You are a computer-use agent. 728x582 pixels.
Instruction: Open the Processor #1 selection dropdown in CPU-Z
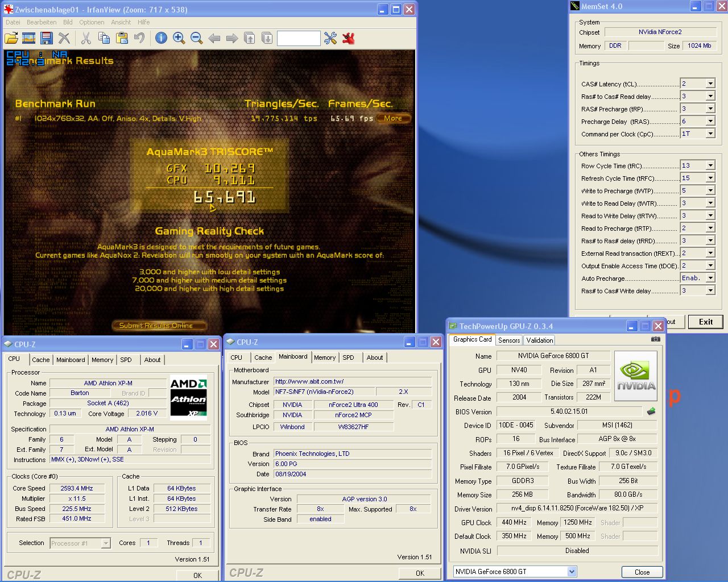pyautogui.click(x=106, y=543)
